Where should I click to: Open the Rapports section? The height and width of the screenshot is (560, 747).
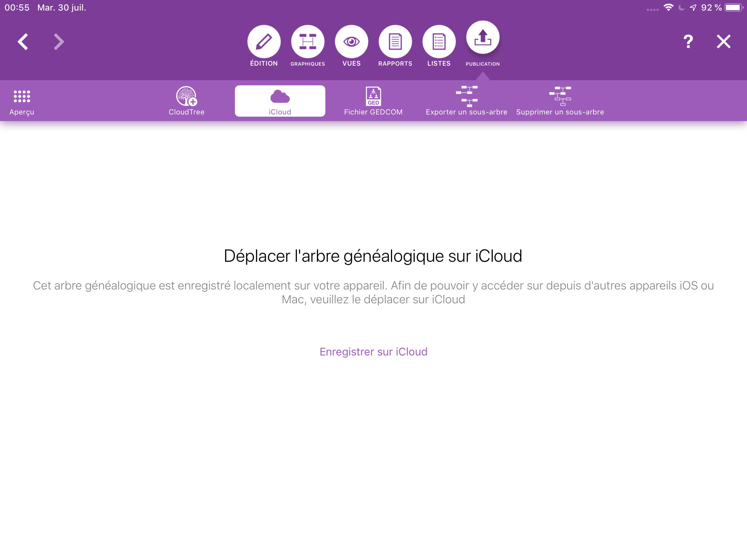click(x=395, y=46)
